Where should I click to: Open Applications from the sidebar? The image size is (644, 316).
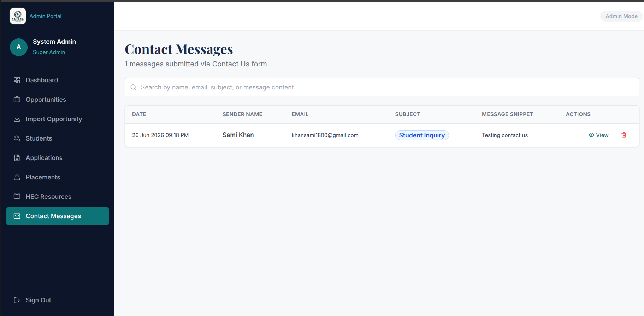[58, 158]
